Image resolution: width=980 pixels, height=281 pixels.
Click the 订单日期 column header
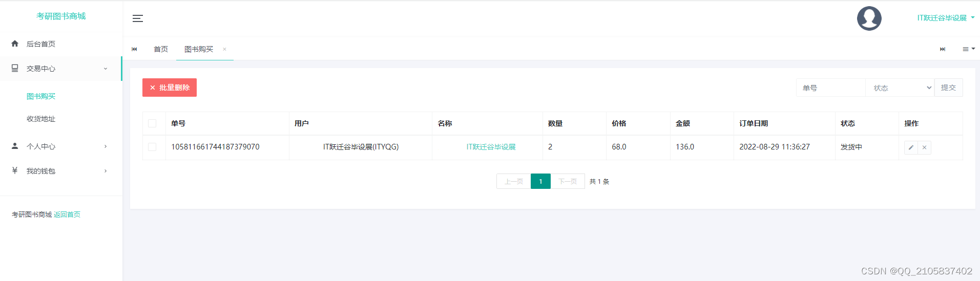click(754, 123)
